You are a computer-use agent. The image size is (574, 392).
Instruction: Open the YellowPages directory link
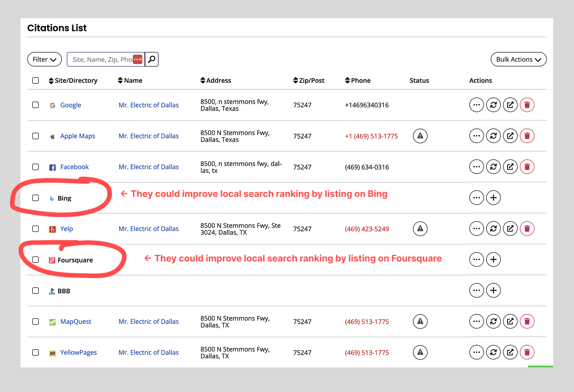[79, 352]
